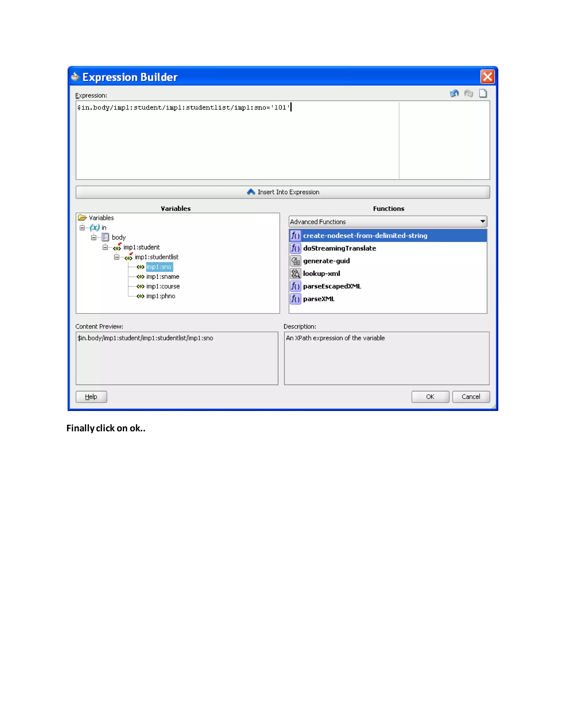Click the undo icon above expression box
This screenshot has width=563, height=728.
tap(454, 94)
